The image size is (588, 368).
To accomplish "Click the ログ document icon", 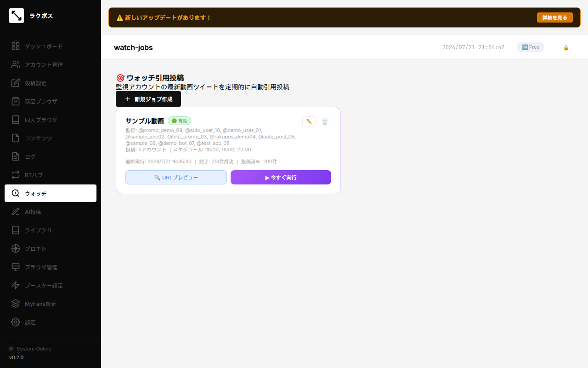I will point(16,156).
